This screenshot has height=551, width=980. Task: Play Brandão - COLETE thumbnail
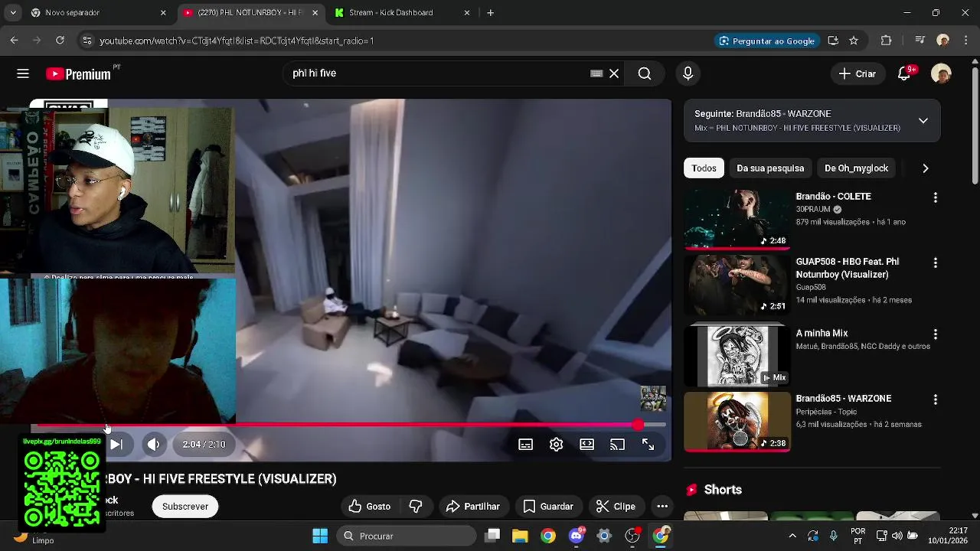[737, 219]
